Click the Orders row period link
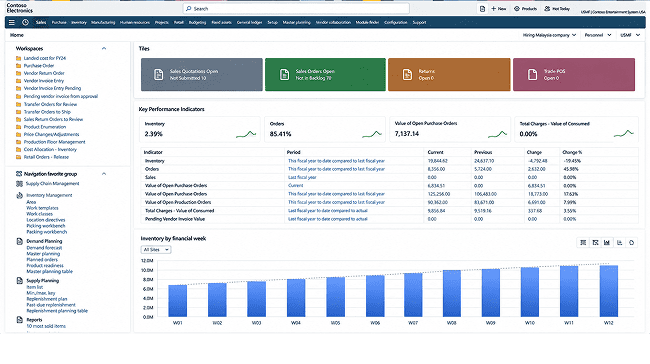650x364 pixels. point(336,169)
